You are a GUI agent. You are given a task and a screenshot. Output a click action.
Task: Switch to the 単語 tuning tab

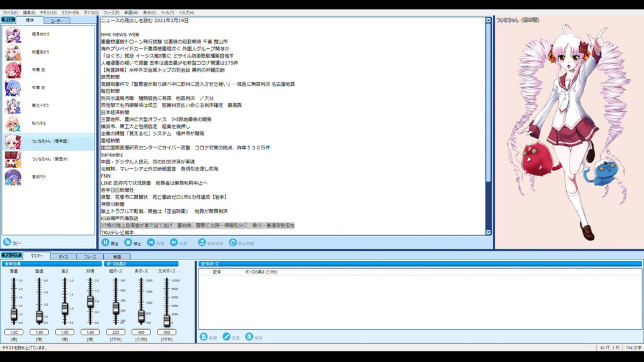click(117, 257)
